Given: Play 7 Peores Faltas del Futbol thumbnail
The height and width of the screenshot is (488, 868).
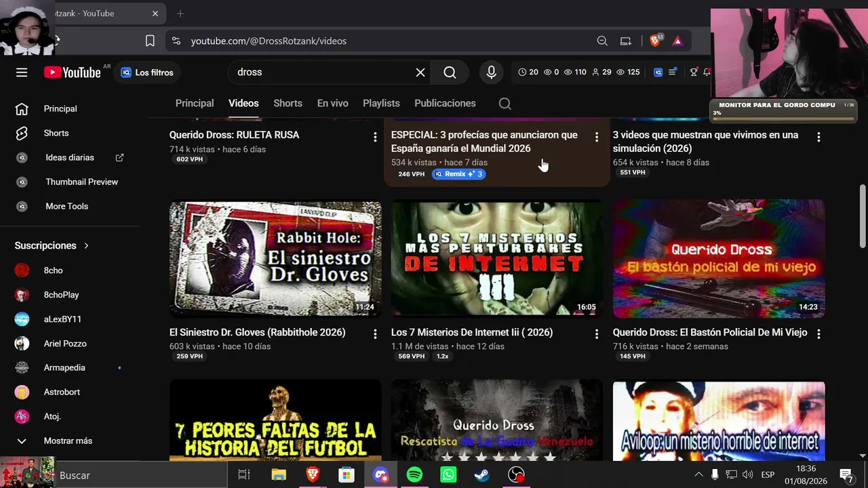Looking at the screenshot, I should (275, 421).
